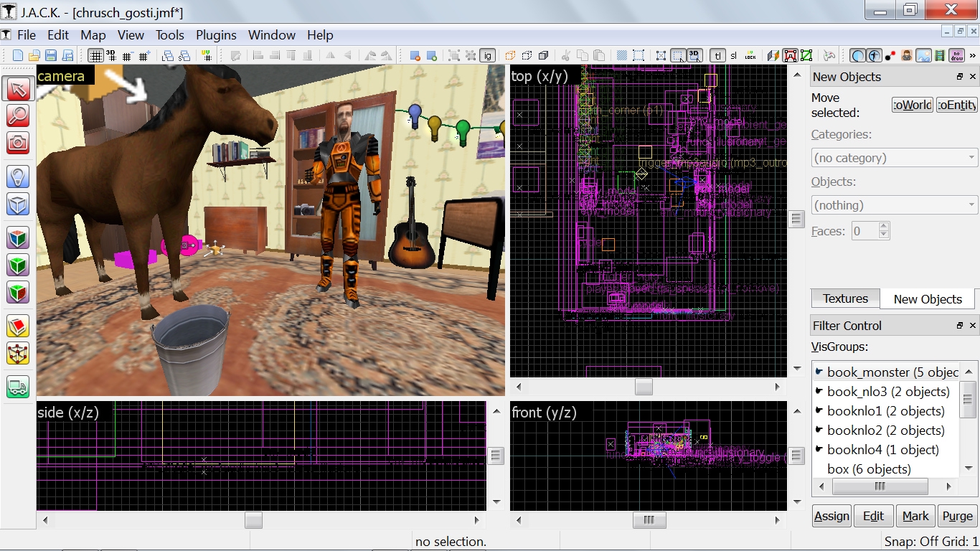This screenshot has width=980, height=551.
Task: Save the map with the floppy icon
Action: click(50, 55)
